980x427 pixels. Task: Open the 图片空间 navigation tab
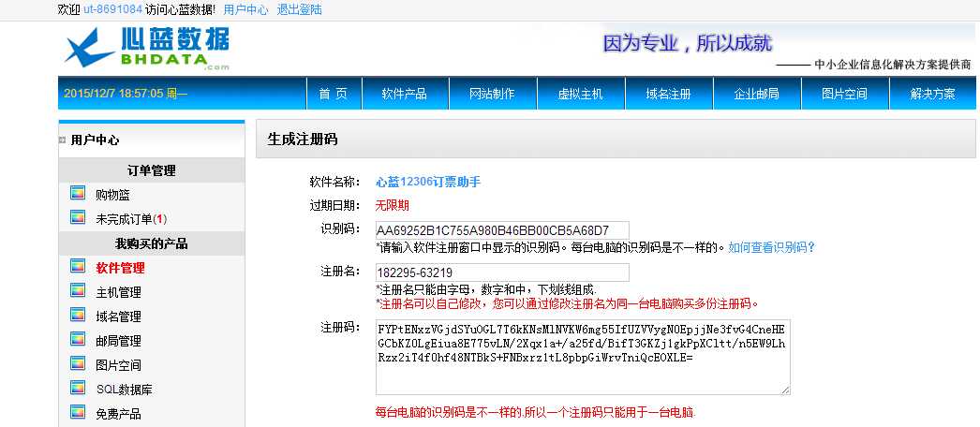tap(845, 94)
